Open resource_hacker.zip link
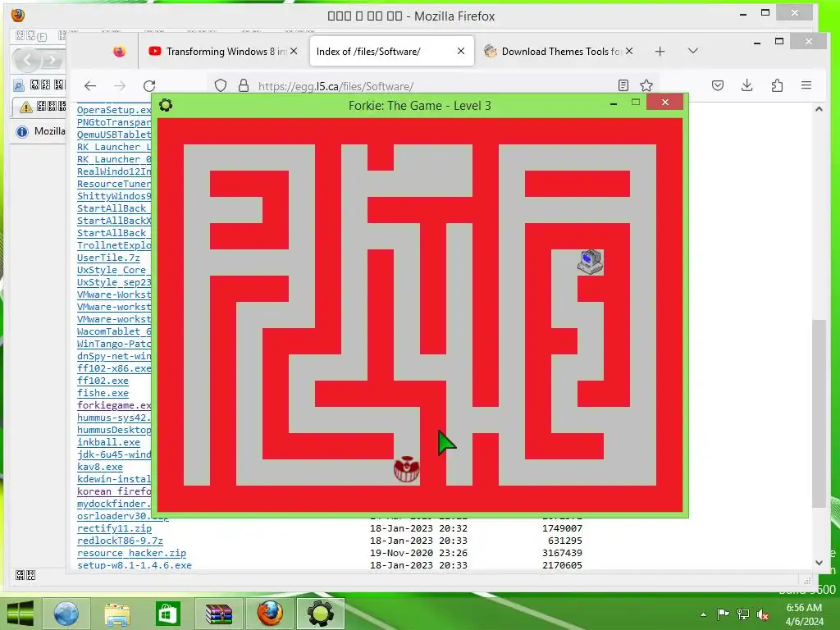 tap(131, 554)
